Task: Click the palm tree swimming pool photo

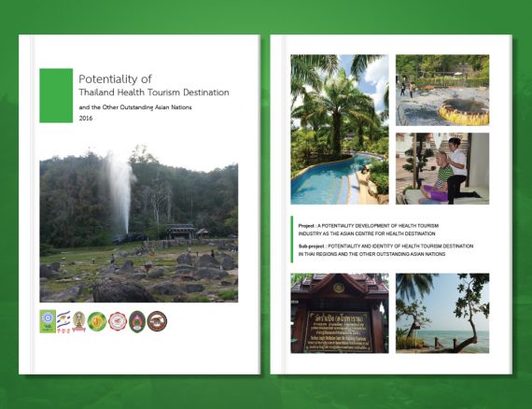Action: [x=340, y=129]
